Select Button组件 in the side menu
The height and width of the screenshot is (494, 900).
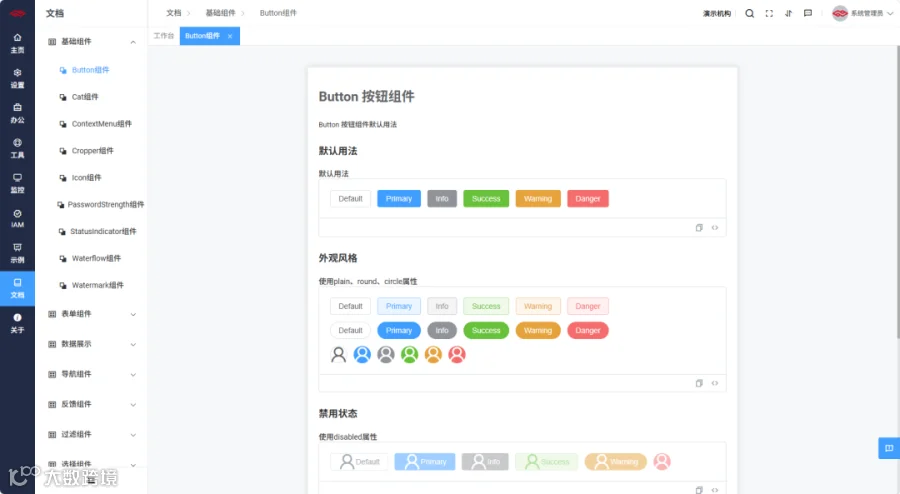point(90,70)
